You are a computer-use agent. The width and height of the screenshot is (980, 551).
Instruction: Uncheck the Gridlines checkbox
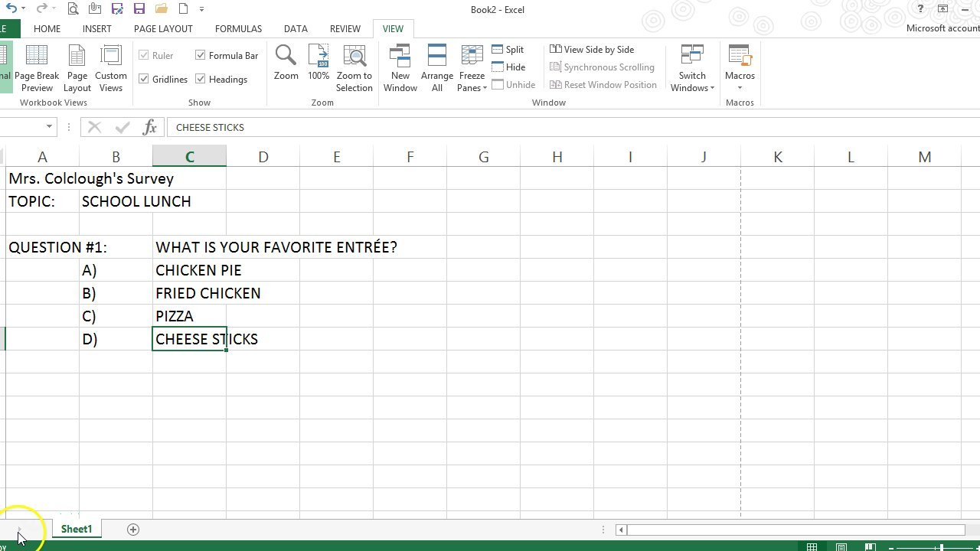144,79
